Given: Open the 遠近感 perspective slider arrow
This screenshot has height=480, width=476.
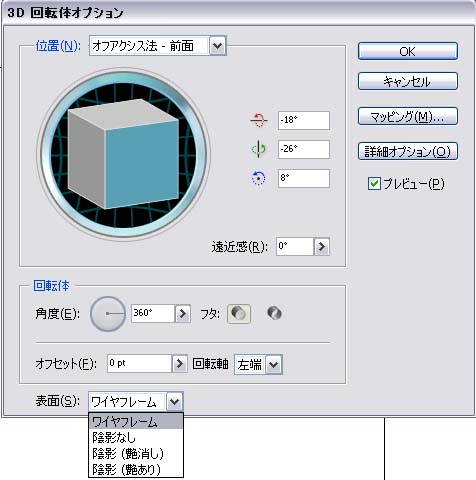Looking at the screenshot, I should (x=322, y=247).
